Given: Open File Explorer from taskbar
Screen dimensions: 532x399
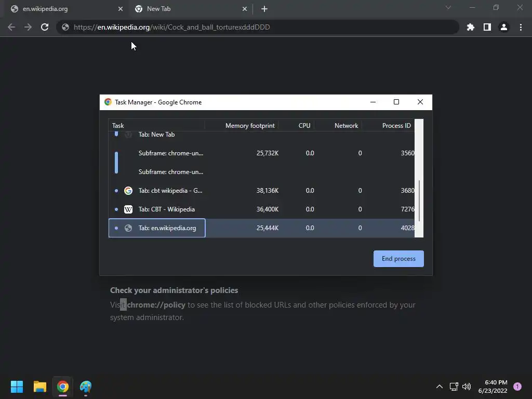Looking at the screenshot, I should point(39,387).
